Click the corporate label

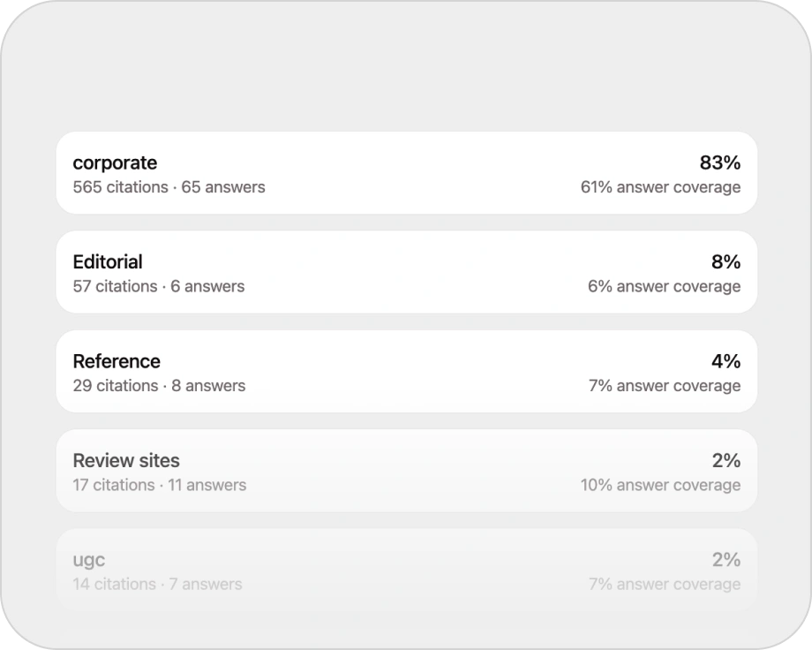pos(115,162)
